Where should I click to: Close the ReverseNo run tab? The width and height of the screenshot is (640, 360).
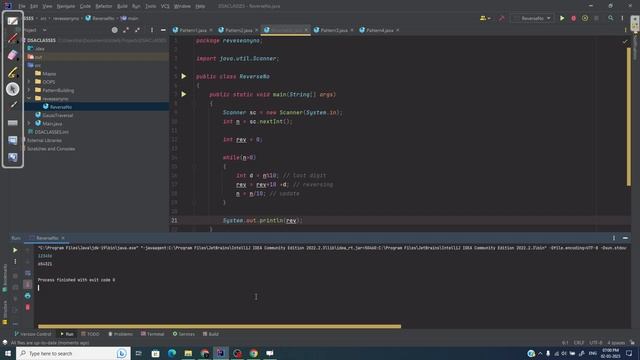click(63, 238)
